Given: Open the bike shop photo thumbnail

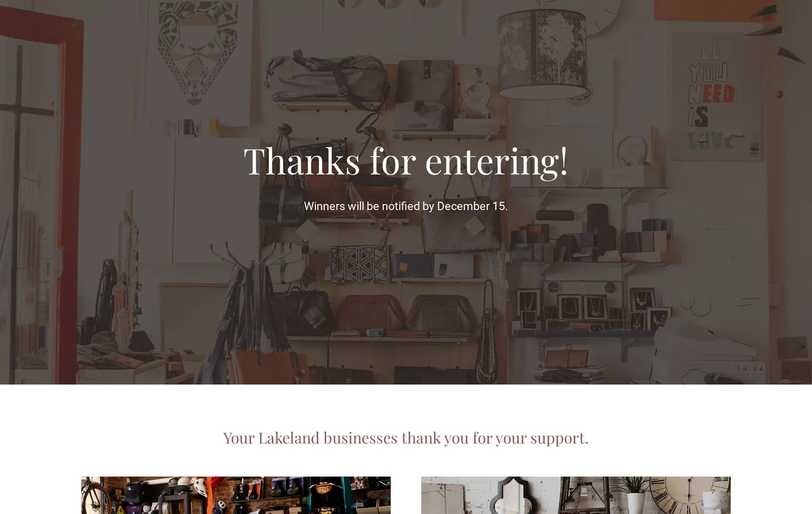Looking at the screenshot, I should pos(236,496).
